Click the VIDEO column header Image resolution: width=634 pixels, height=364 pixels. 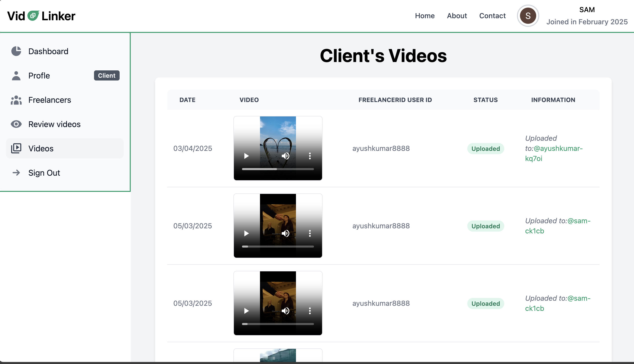pyautogui.click(x=249, y=100)
